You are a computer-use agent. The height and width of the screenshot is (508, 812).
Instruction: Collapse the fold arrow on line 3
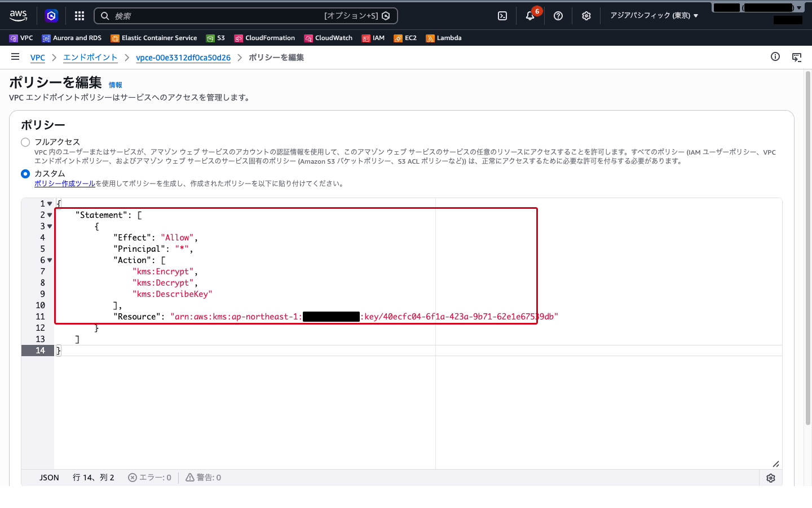click(x=50, y=226)
